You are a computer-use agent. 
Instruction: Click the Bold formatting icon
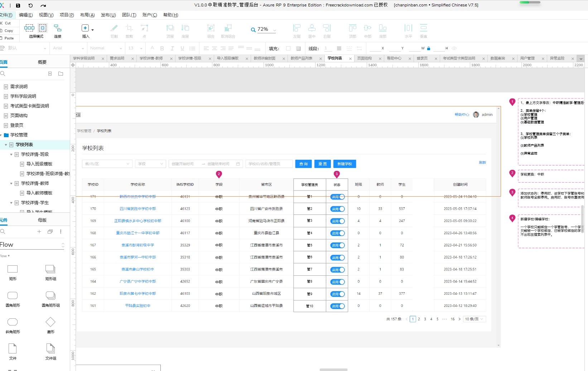[162, 48]
